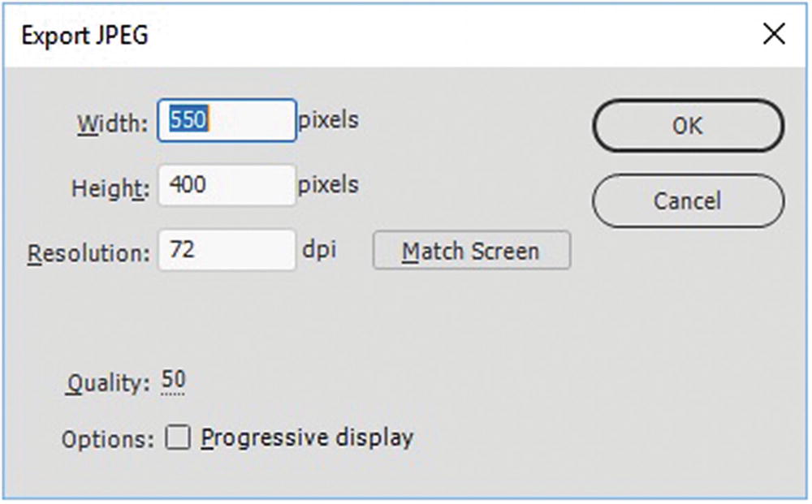Click the Resolution label
The height and width of the screenshot is (504, 812).
click(x=89, y=253)
